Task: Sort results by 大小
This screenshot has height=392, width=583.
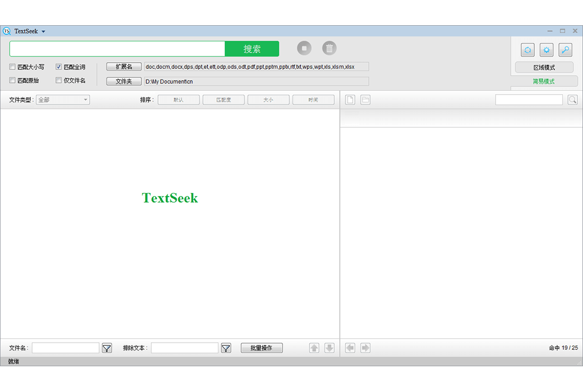Action: click(x=269, y=100)
